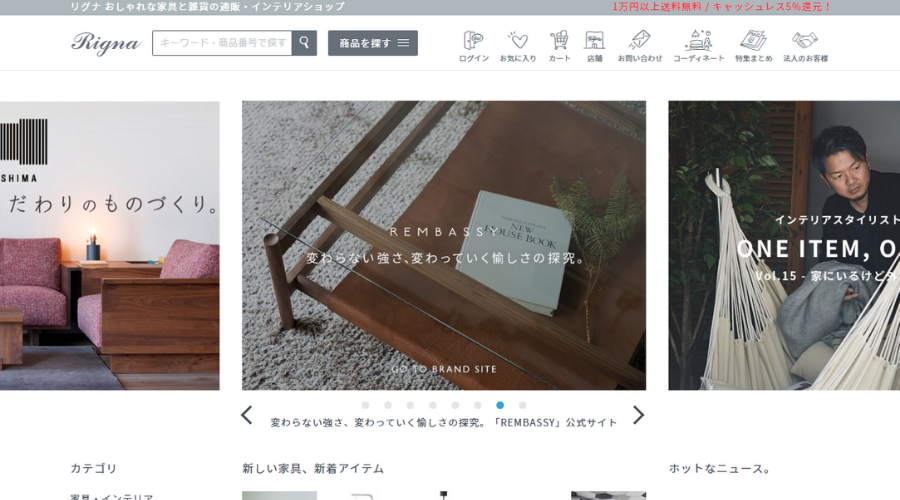Image resolution: width=900 pixels, height=500 pixels.
Task: Focus the keyword search input field
Action: tap(222, 43)
